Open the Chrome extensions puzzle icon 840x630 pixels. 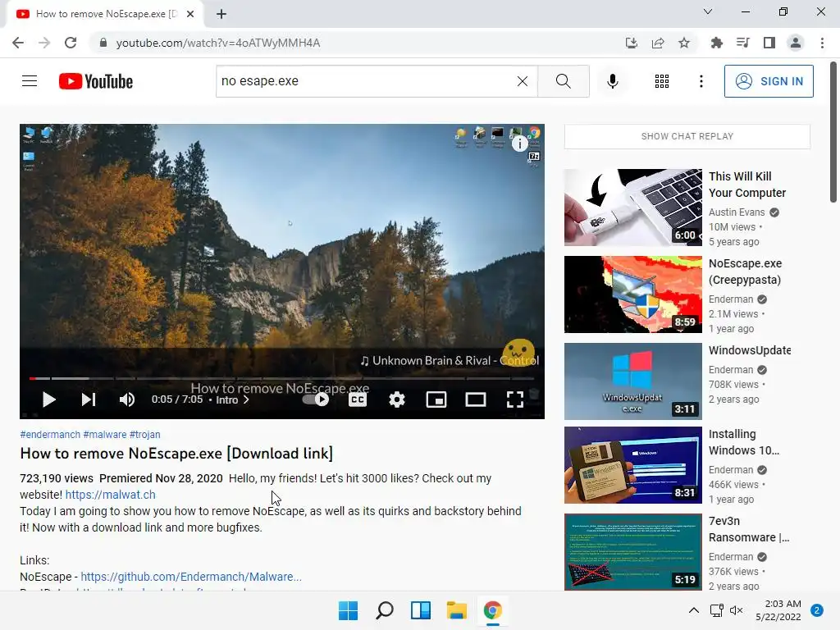point(716,43)
